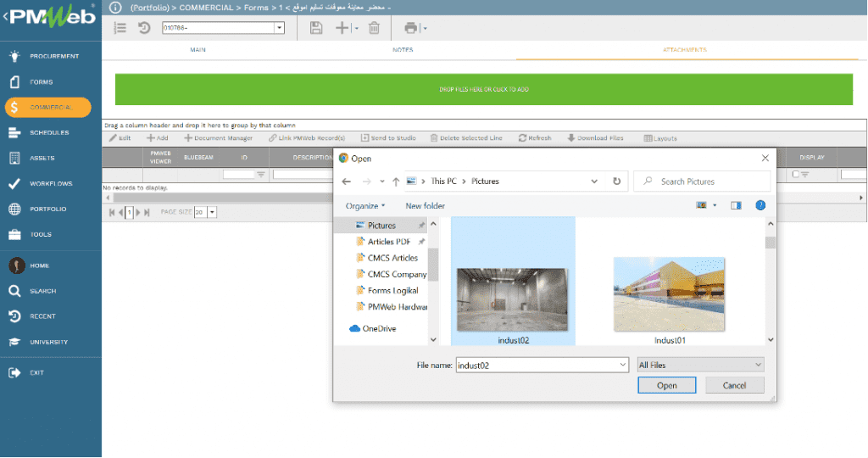Click the green drop files area
868x458 pixels.
(484, 89)
